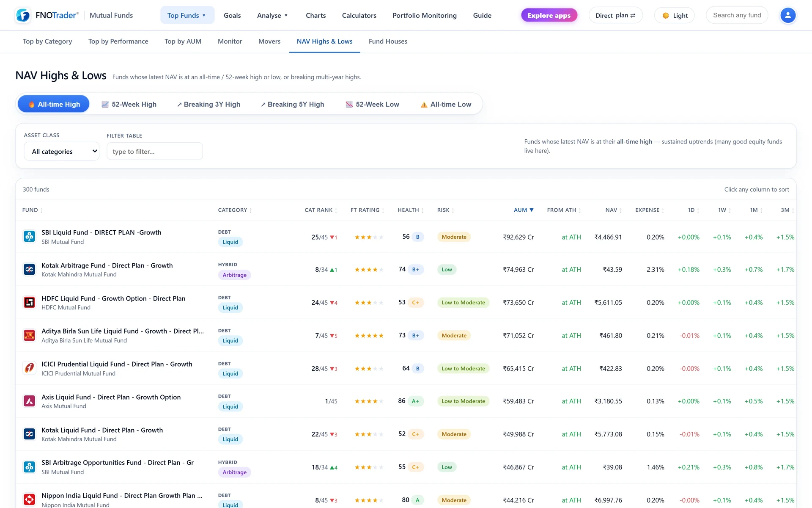Select the All-time High filter pill
This screenshot has width=812, height=508.
[x=54, y=104]
